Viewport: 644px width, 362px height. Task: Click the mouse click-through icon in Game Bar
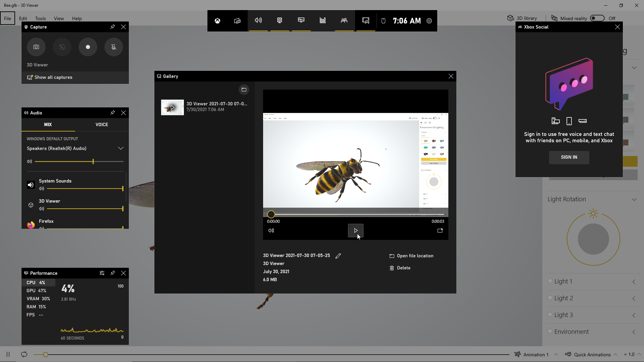(x=383, y=21)
